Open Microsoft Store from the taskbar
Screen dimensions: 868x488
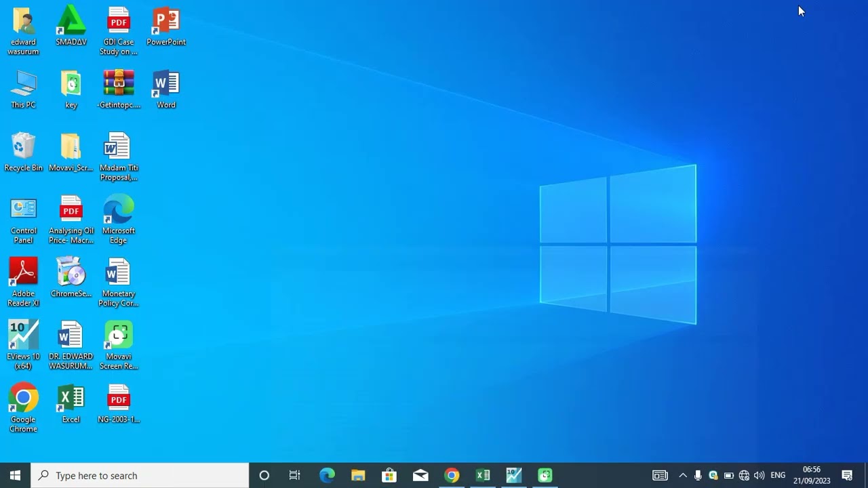389,476
